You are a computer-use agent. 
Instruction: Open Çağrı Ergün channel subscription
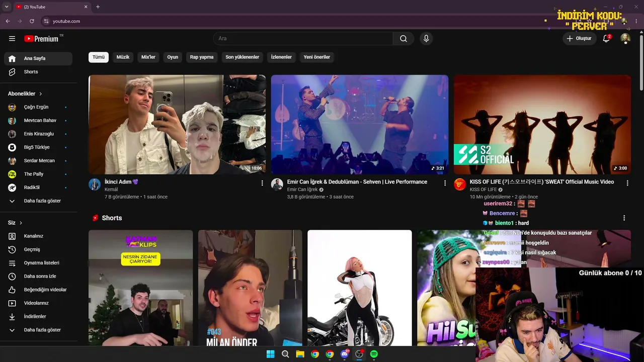click(38, 107)
